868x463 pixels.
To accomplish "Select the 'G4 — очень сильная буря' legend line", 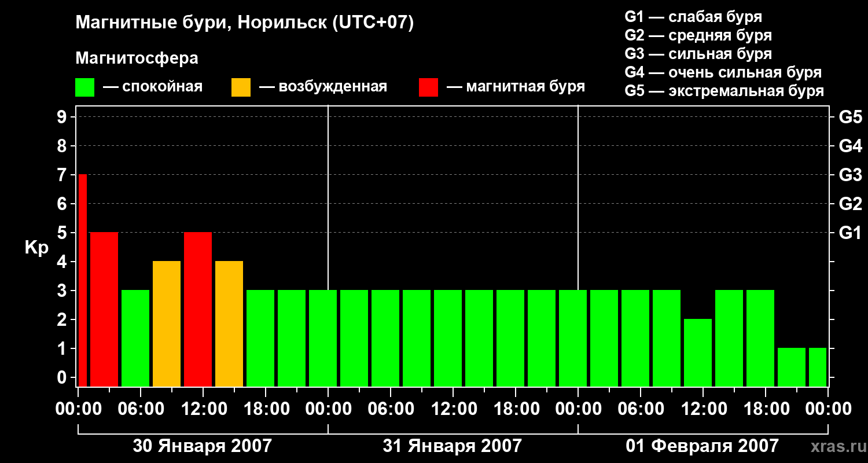I will [x=723, y=72].
